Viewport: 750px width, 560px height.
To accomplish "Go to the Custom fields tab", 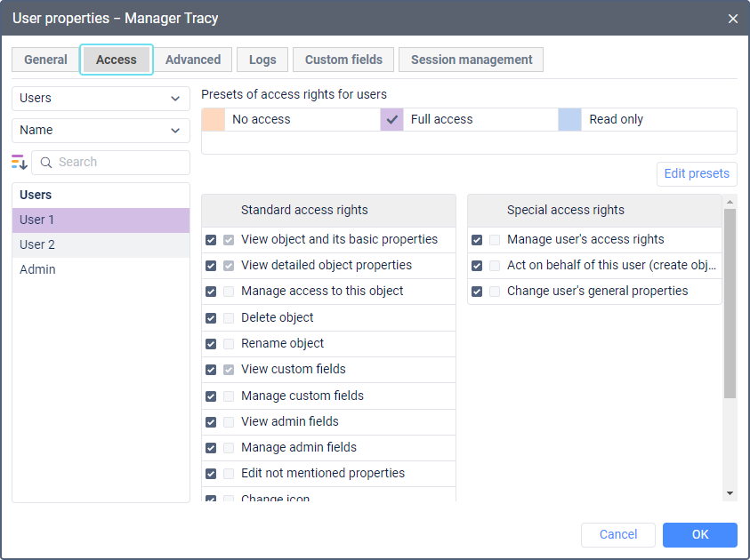I will (x=343, y=60).
